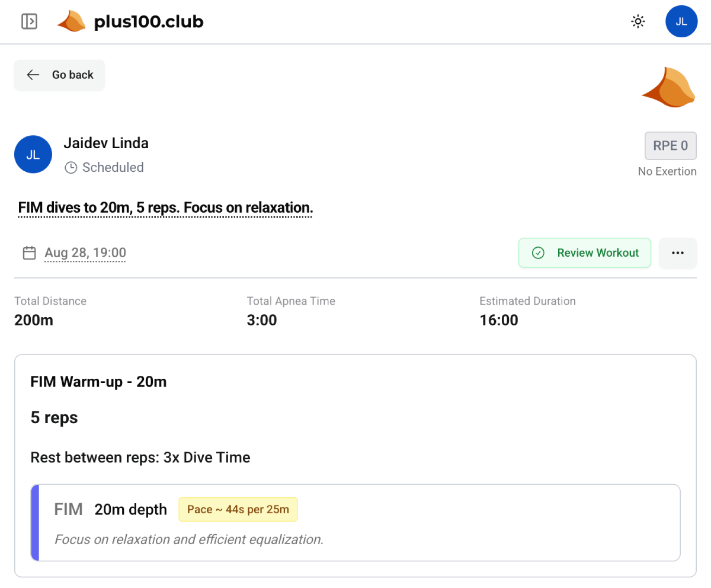Click the calendar icon next to the date

(29, 252)
